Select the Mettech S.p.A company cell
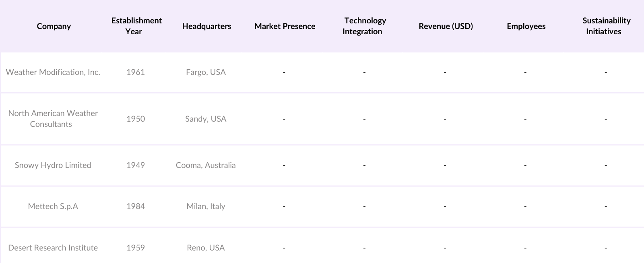The height and width of the screenshot is (263, 644). click(53, 206)
